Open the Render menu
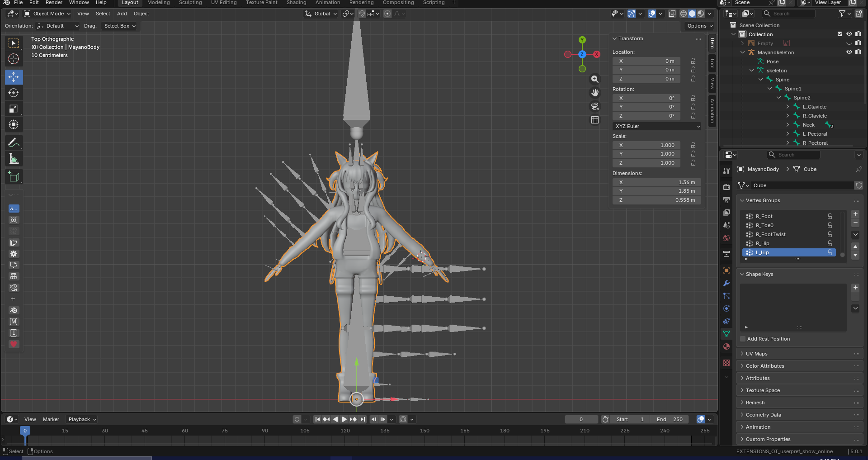The height and width of the screenshot is (460, 868). click(54, 3)
